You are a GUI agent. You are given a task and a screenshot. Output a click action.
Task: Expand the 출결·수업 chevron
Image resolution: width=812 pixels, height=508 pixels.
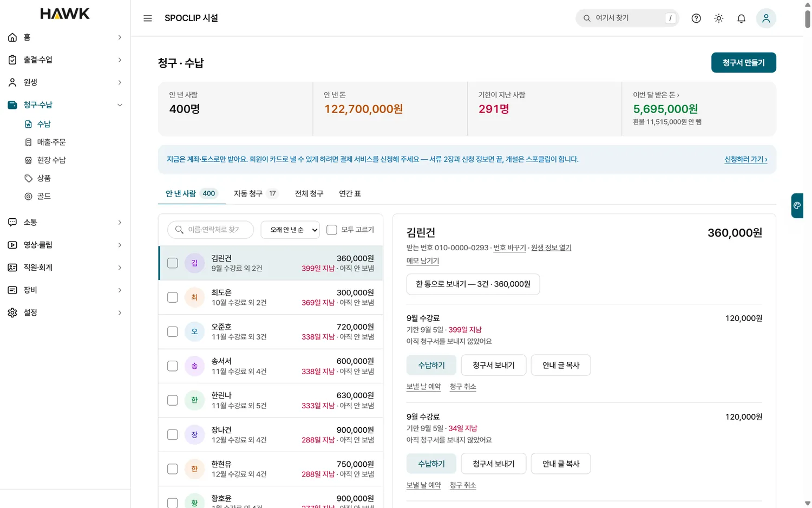pyautogui.click(x=120, y=60)
